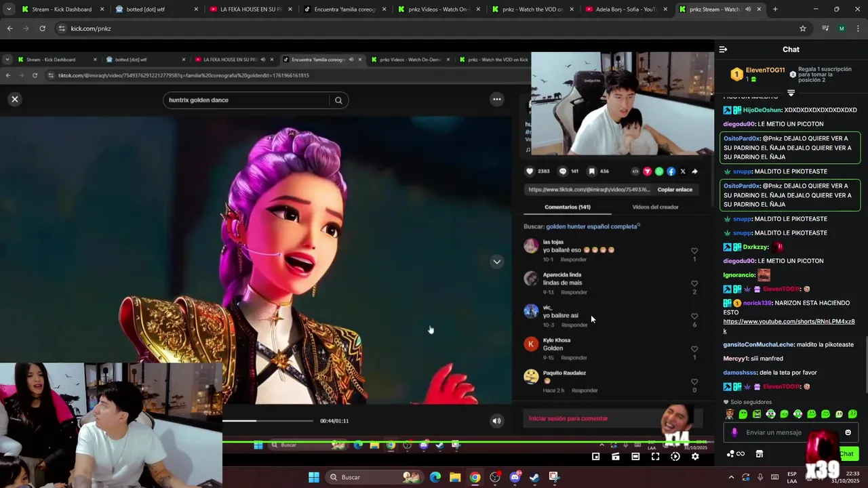
Task: Expand more share options arrow
Action: pos(695,171)
